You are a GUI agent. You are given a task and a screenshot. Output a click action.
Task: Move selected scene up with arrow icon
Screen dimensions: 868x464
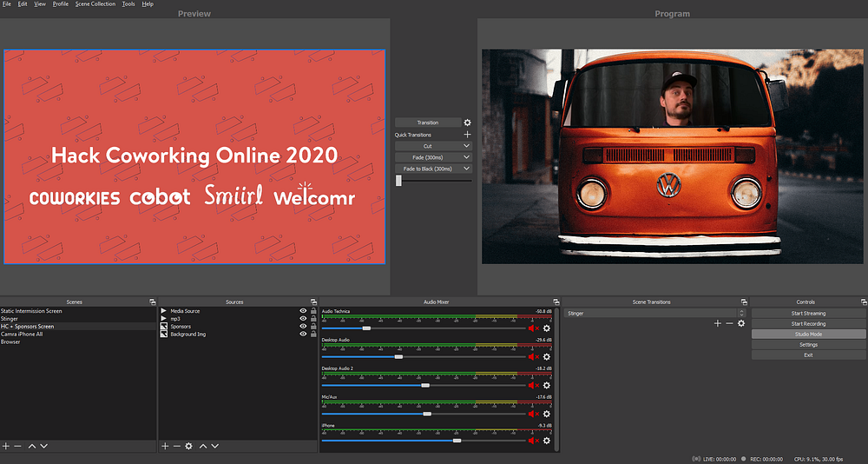click(x=32, y=446)
